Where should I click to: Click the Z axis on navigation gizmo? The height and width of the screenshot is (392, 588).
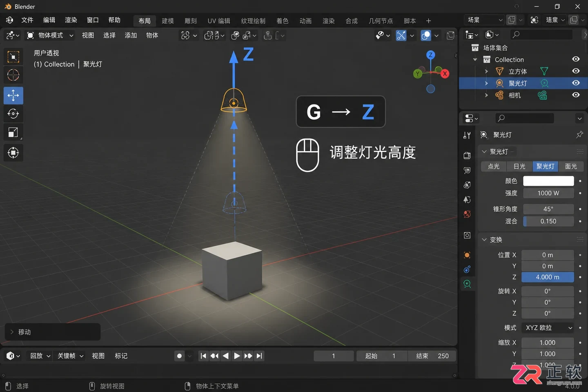pyautogui.click(x=430, y=55)
